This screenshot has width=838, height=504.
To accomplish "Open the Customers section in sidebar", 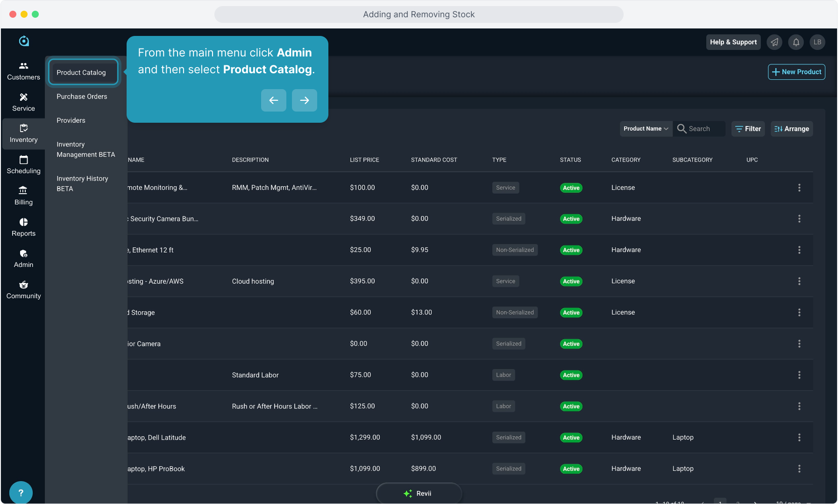I will [23, 71].
